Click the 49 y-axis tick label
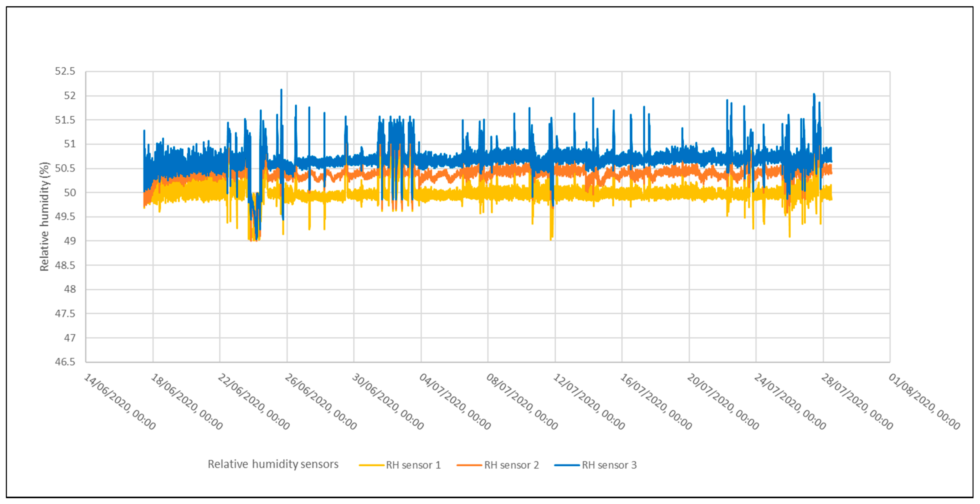Viewport: 980px width, 504px height. (x=70, y=241)
